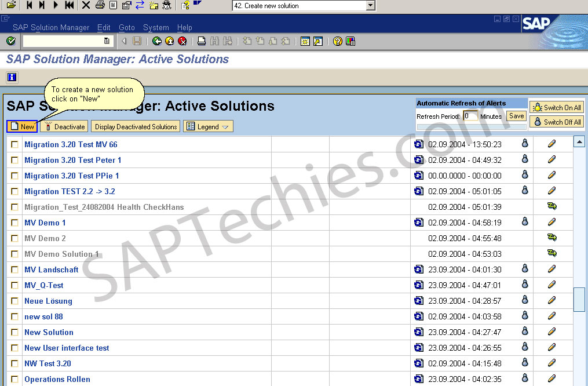
Task: Click the pencil edit icon in the MV Landschaft row
Action: (x=552, y=268)
